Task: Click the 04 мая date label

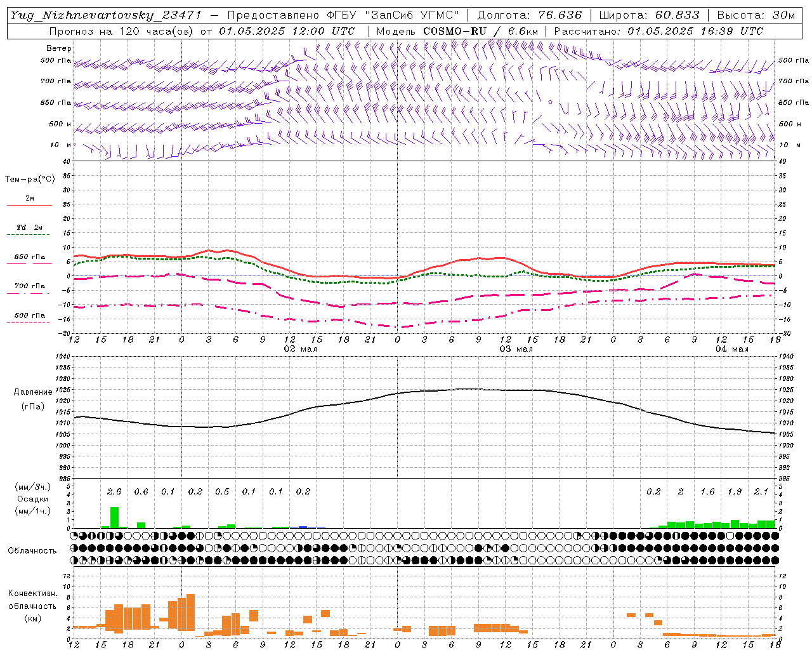Action: [731, 349]
